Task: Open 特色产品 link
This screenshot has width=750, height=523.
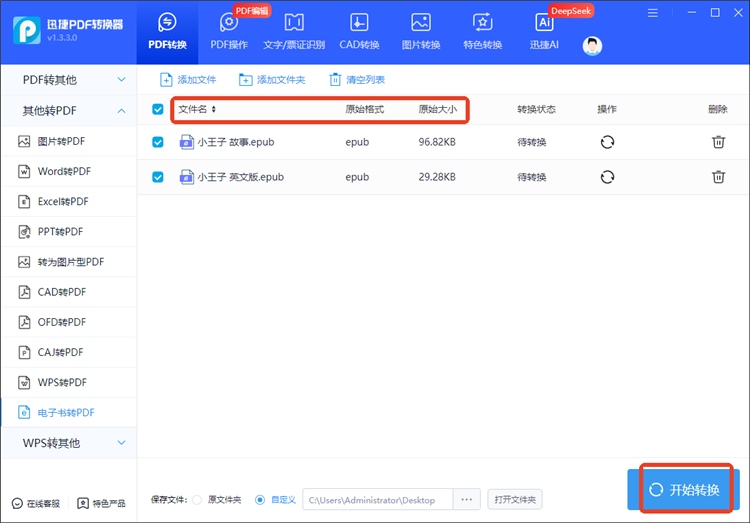Action: click(x=101, y=503)
